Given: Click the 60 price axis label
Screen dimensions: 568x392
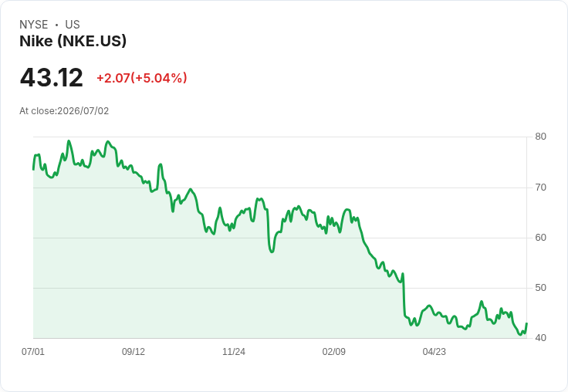Looking at the screenshot, I should pos(540,238).
